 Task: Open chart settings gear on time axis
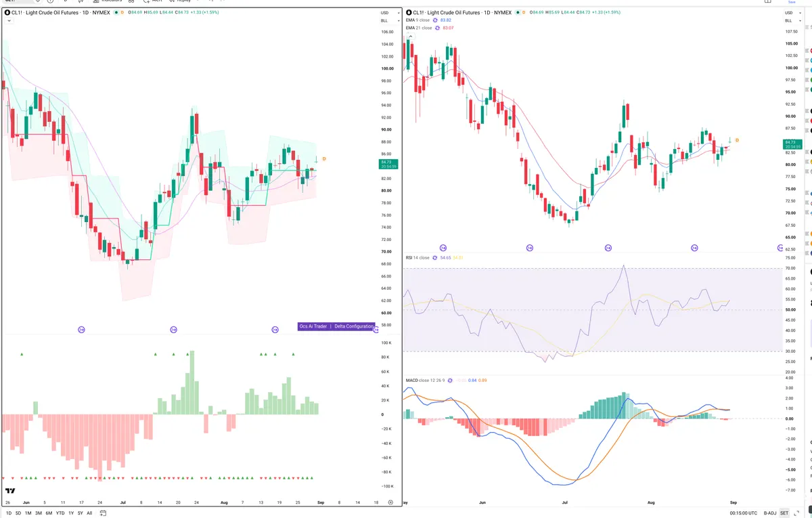390,502
